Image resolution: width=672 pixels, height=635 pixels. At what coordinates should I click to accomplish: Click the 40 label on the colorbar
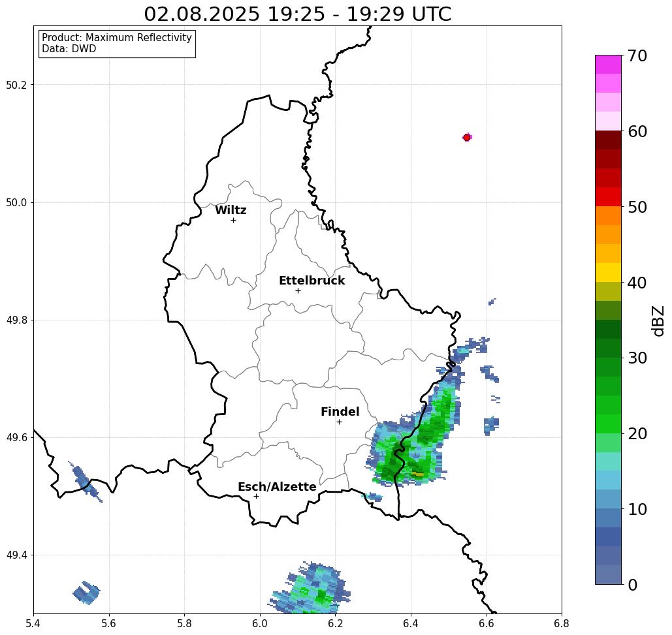637,283
